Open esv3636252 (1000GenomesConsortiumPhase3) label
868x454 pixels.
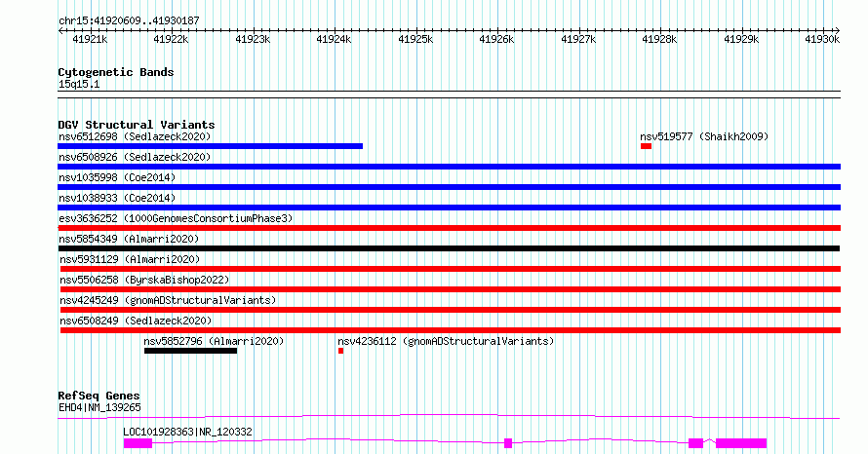click(176, 218)
